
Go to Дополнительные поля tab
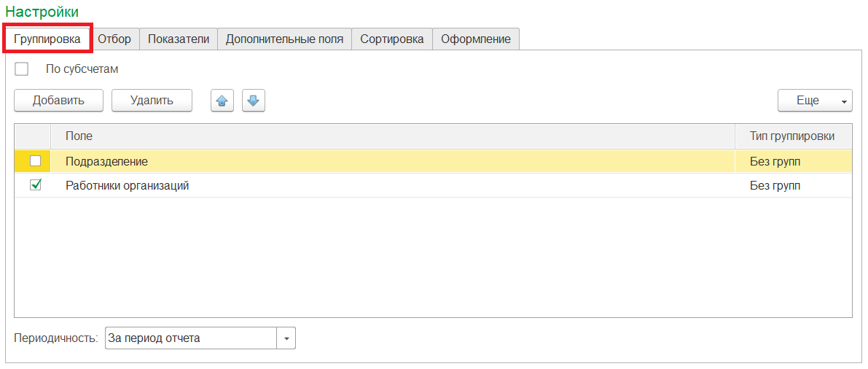(284, 39)
